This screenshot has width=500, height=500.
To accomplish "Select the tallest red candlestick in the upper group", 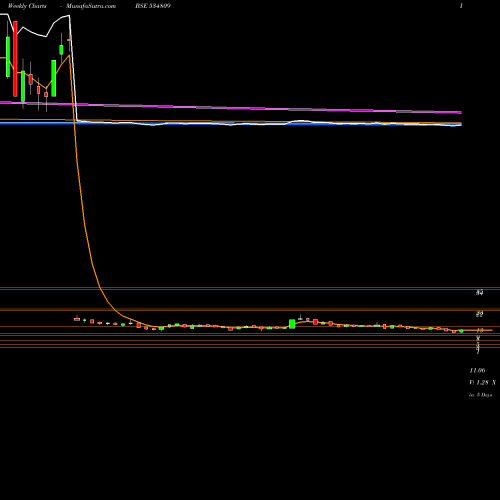I will (x=15, y=59).
